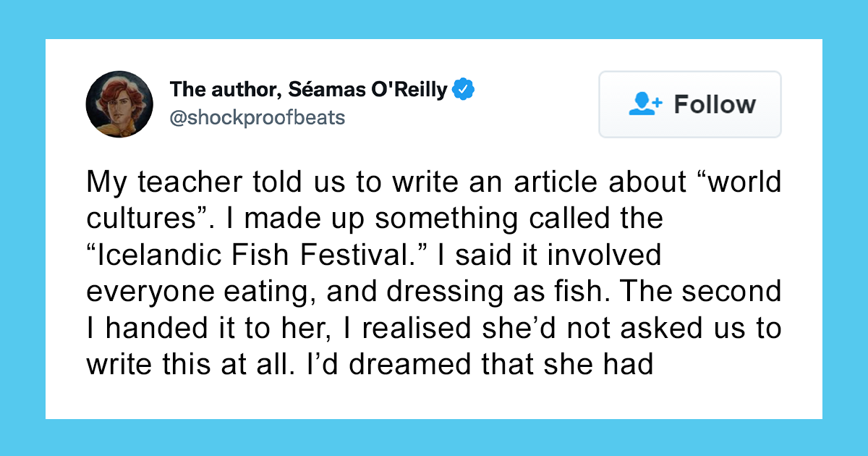The image size is (868, 456).
Task: Open the @shockproofbeats handle
Action: (x=257, y=117)
